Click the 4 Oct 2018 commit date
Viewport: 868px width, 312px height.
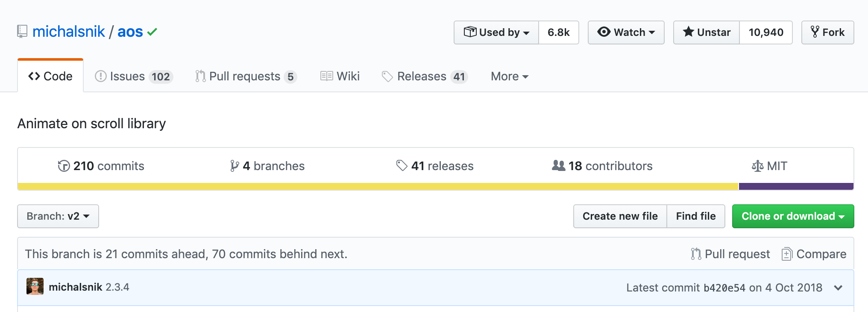(x=794, y=288)
